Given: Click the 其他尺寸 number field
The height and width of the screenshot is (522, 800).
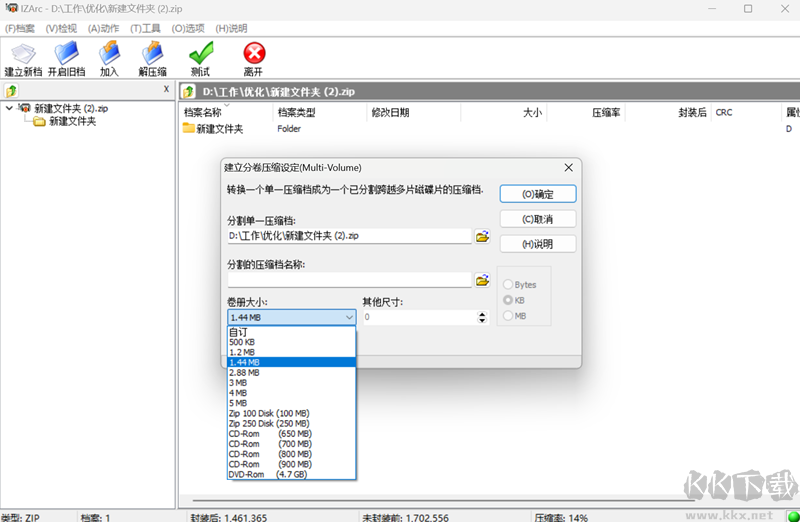Looking at the screenshot, I should click(x=419, y=317).
